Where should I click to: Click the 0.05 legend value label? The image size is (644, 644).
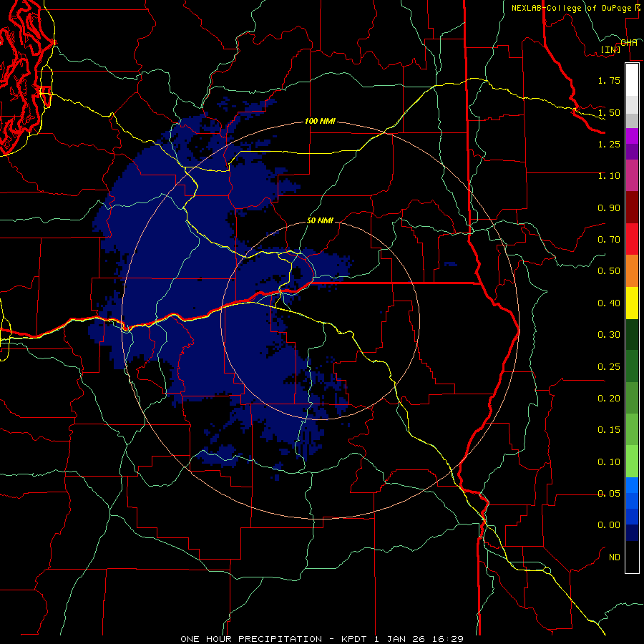[609, 494]
